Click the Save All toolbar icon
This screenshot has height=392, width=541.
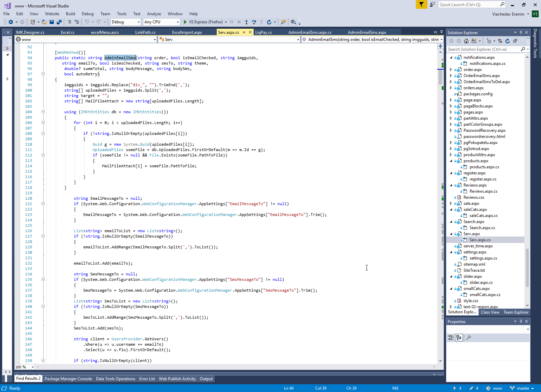click(59, 22)
